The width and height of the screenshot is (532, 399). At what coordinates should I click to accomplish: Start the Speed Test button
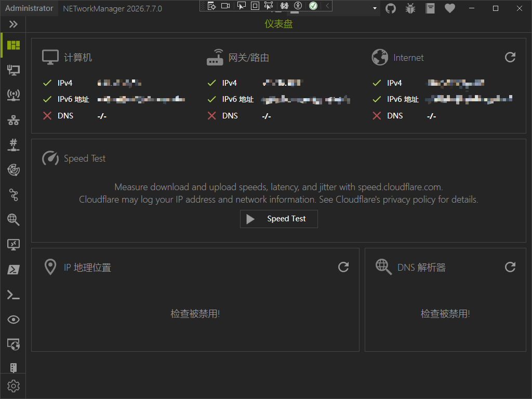click(x=279, y=219)
